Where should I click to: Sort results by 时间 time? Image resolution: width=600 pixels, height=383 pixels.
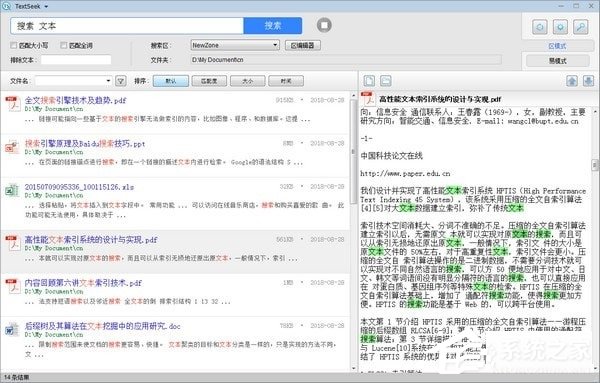286,81
